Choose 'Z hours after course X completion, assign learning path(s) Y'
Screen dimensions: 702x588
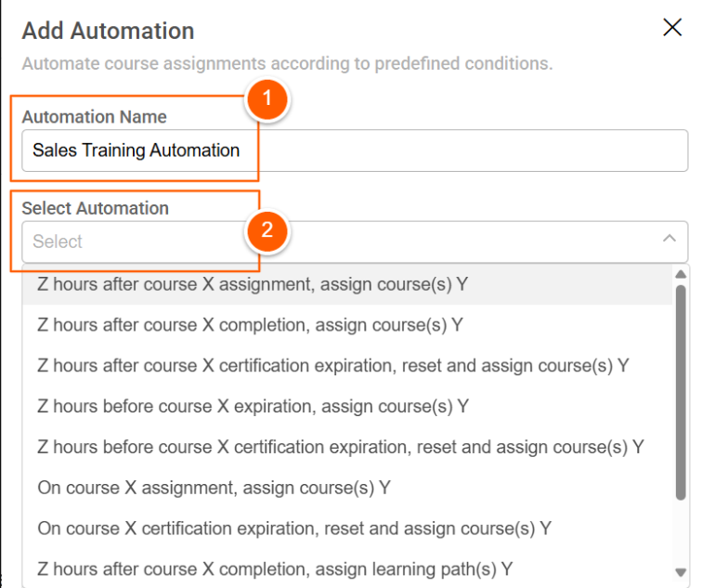[x=347, y=569]
